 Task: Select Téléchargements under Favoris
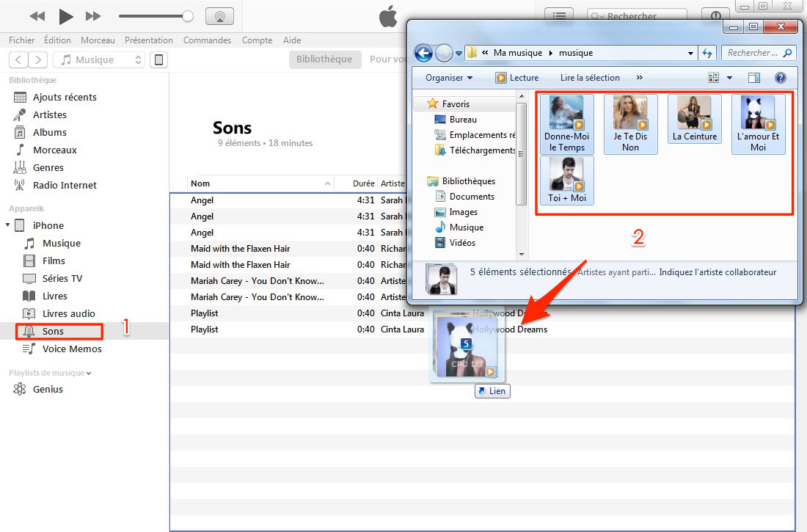475,150
